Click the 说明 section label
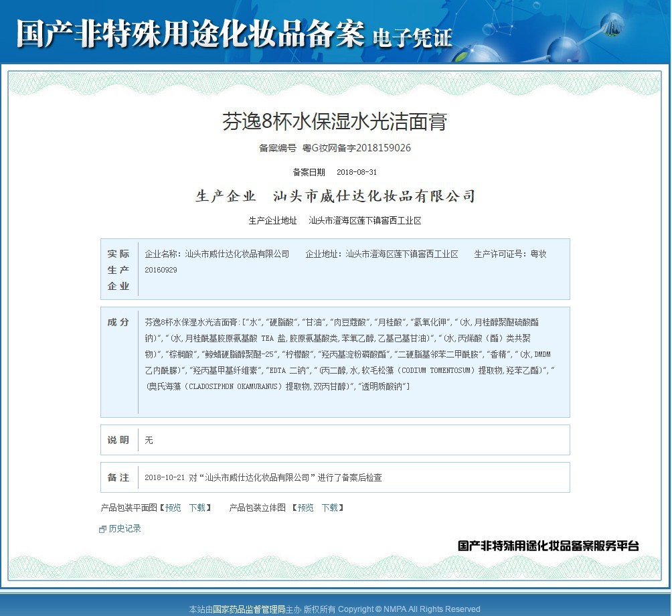The width and height of the screenshot is (672, 616). point(118,440)
